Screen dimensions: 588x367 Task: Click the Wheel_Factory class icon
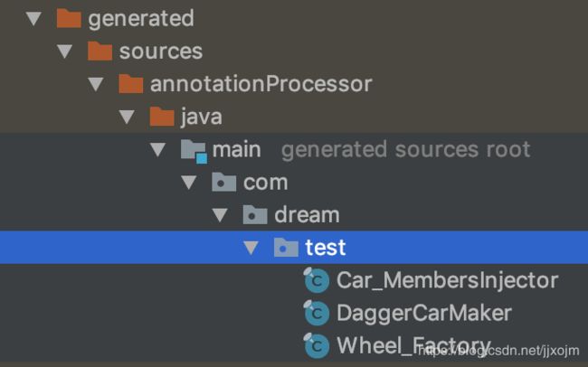click(316, 345)
